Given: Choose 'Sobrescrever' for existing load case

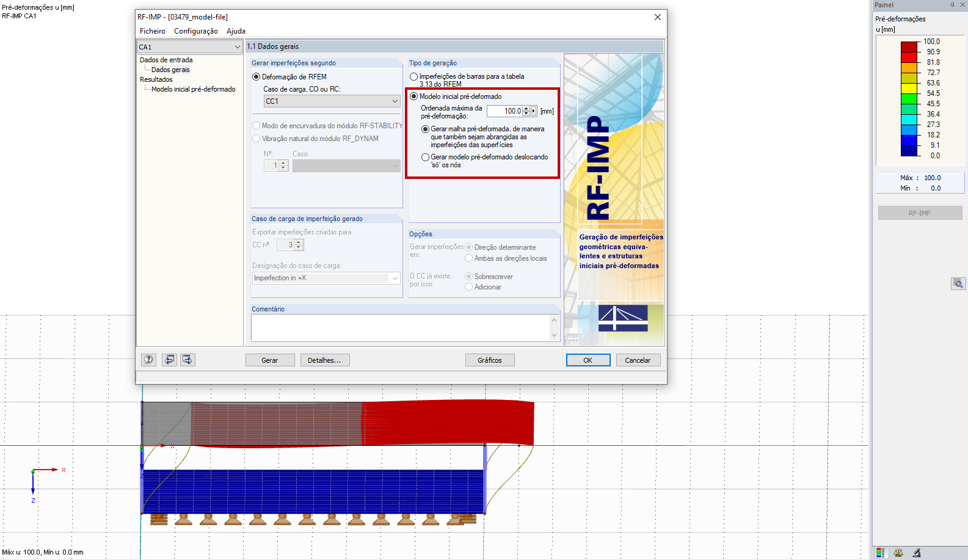Looking at the screenshot, I should pos(468,277).
